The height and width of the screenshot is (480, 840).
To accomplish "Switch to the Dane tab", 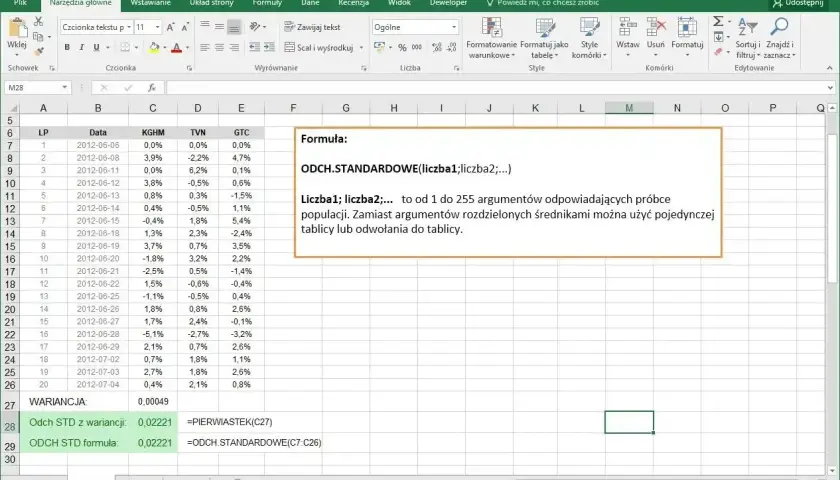I will pos(310,3).
